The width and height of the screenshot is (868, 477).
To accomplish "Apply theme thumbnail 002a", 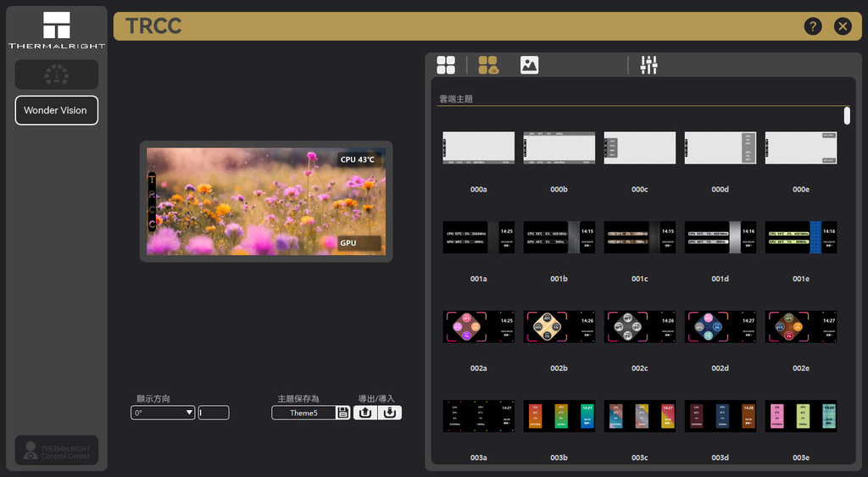I will click(478, 326).
